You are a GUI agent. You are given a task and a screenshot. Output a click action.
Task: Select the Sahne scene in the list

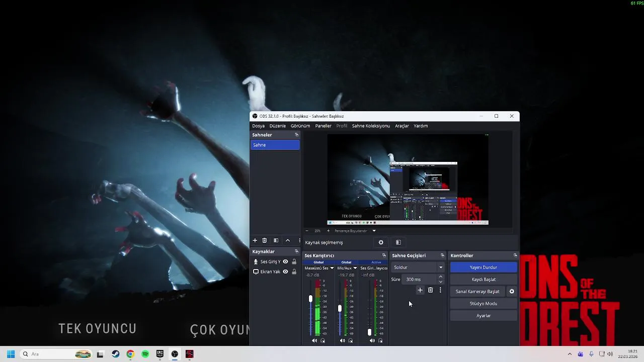275,145
